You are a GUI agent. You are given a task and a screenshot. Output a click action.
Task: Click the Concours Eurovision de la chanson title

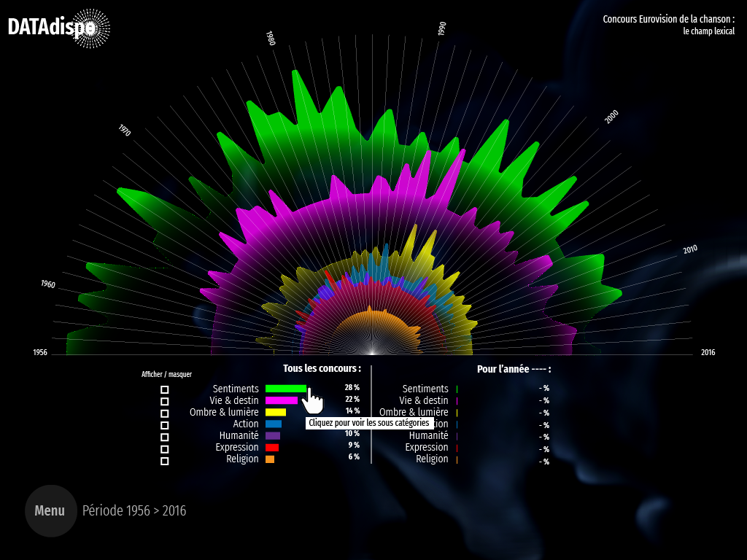pyautogui.click(x=668, y=19)
